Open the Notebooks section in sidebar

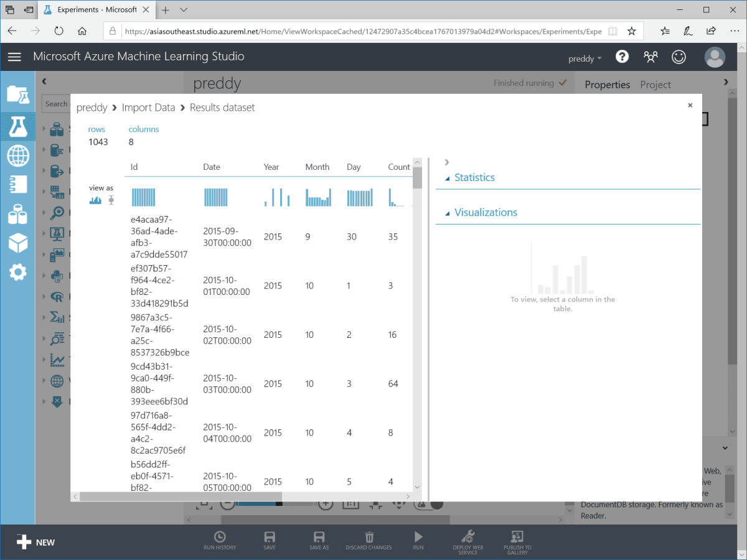[x=17, y=185]
